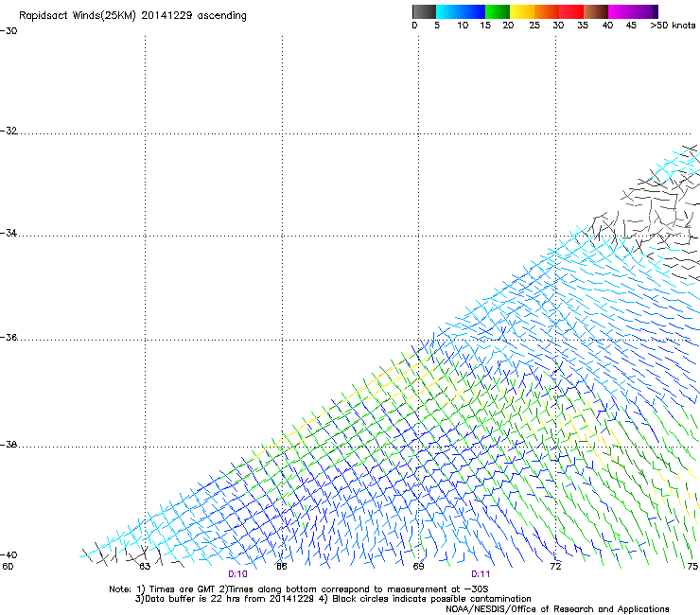This screenshot has width=700, height=615.
Task: Click the 63 longitude axis label
Action: point(145,567)
